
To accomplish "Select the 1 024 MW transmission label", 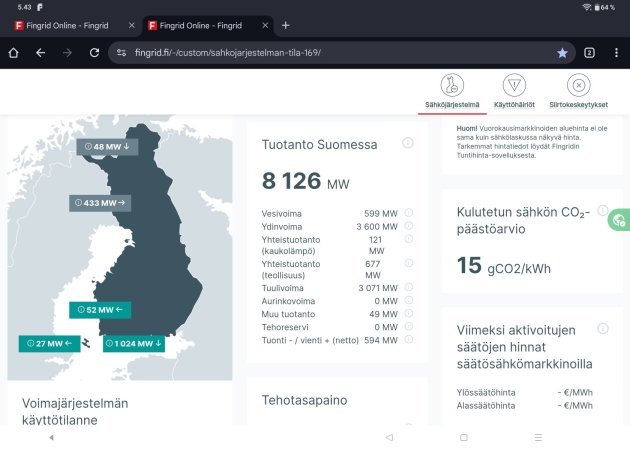I will [x=134, y=344].
